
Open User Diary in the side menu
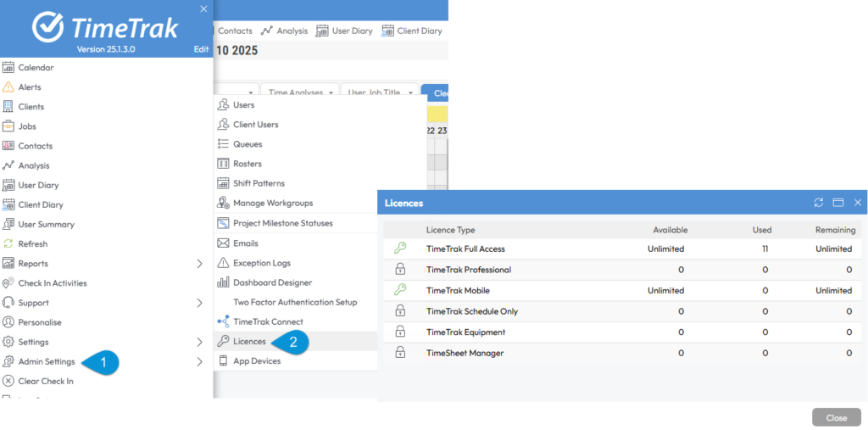click(38, 185)
